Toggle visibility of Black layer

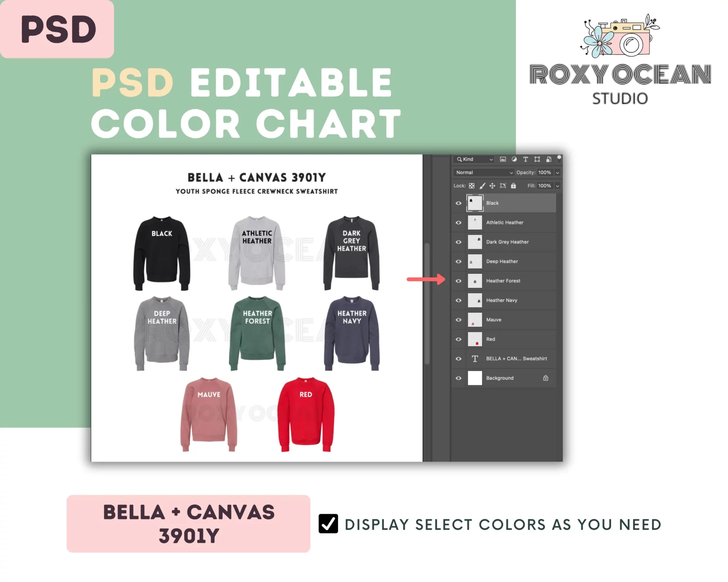click(458, 203)
